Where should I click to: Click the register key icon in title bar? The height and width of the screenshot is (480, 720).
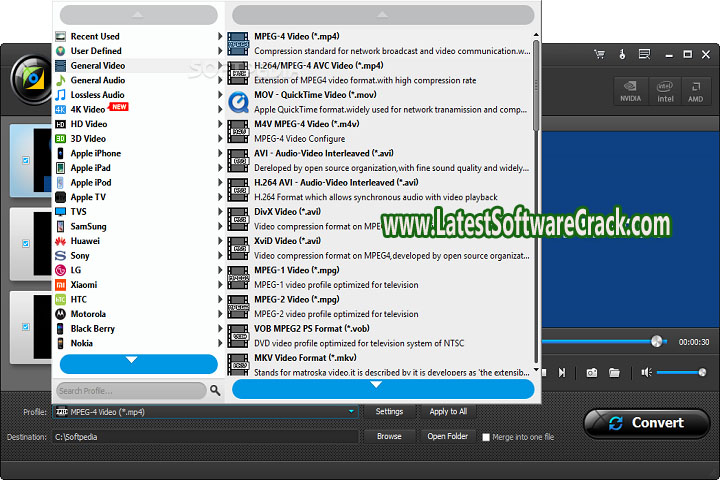pos(622,54)
